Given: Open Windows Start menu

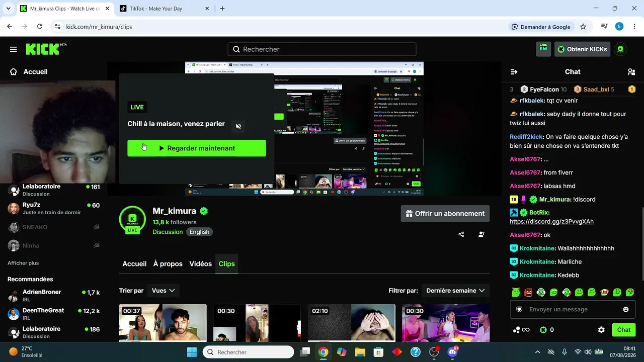Looking at the screenshot, I should pyautogui.click(x=192, y=352).
